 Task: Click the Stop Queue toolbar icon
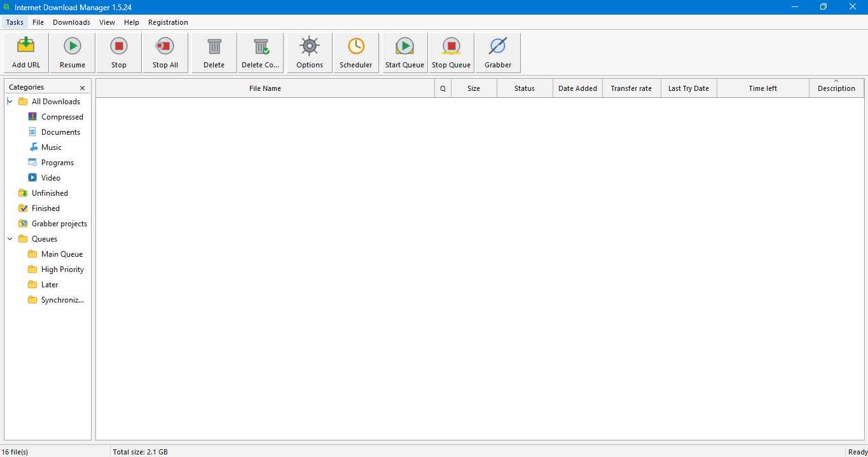click(x=451, y=46)
